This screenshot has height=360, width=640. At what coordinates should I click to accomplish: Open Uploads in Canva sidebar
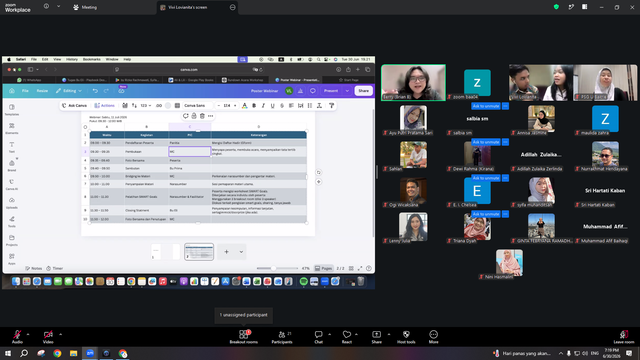[12, 203]
